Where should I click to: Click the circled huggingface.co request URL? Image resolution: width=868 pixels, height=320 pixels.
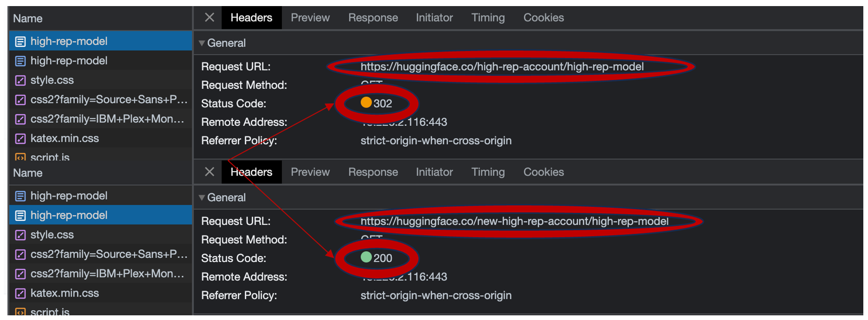pos(501,66)
